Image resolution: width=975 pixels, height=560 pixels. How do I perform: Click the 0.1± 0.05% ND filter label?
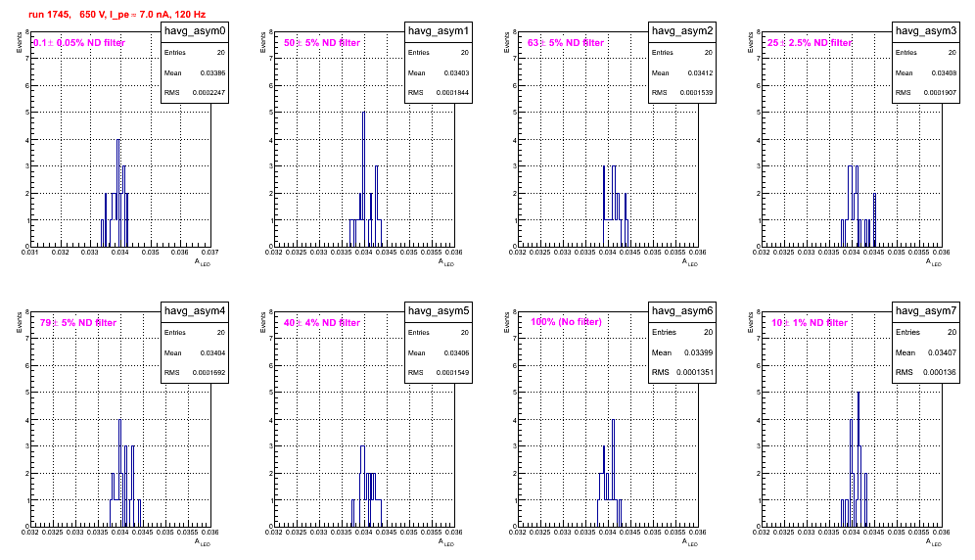[79, 43]
